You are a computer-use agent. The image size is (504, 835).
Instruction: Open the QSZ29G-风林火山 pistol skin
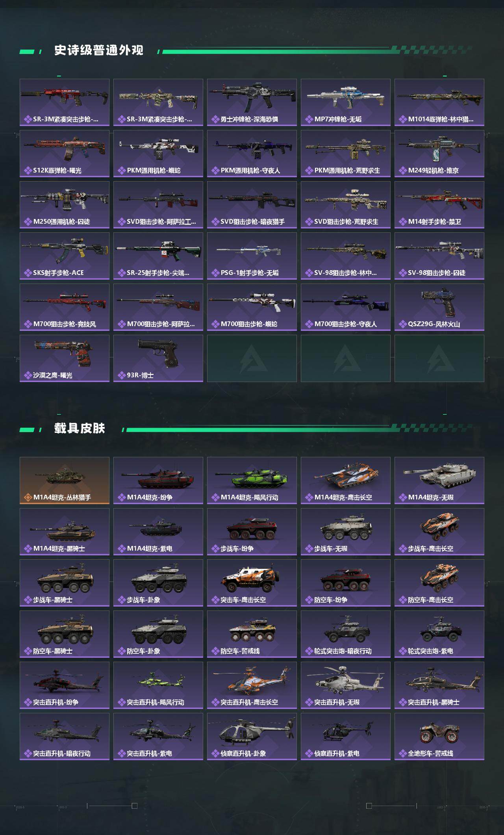coord(439,307)
